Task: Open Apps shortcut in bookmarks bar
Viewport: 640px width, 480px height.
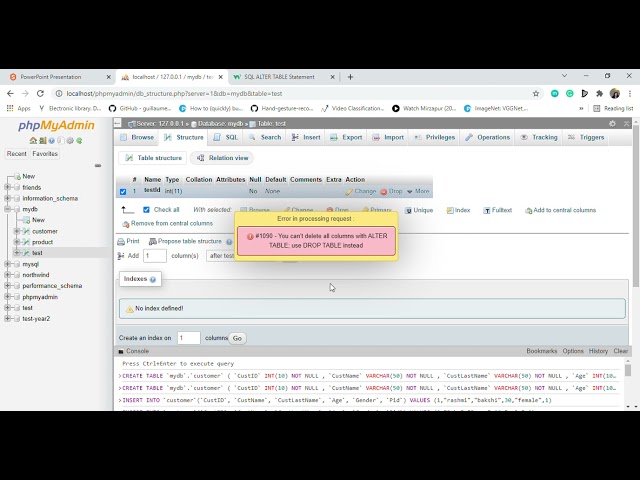Action: (x=19, y=108)
